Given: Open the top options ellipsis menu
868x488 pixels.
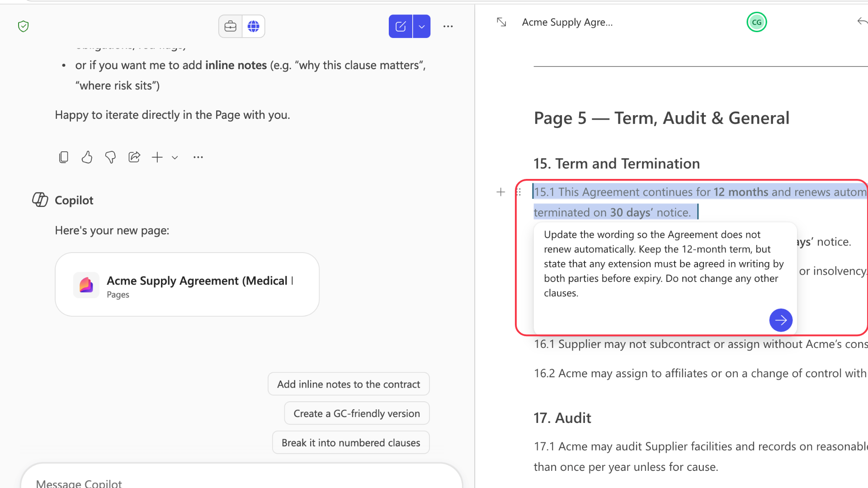Looking at the screenshot, I should (448, 26).
